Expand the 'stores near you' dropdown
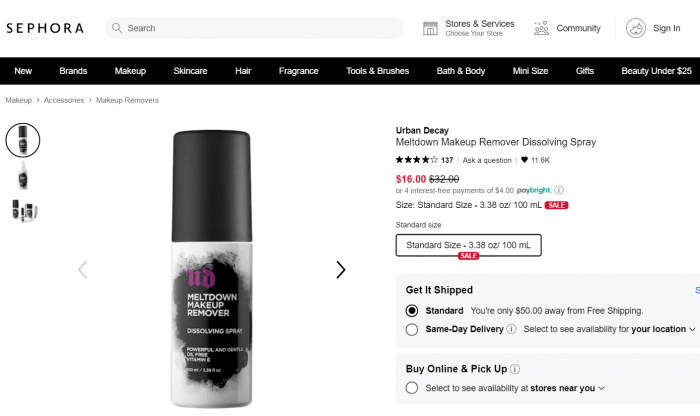This screenshot has height=416, width=700. [601, 388]
